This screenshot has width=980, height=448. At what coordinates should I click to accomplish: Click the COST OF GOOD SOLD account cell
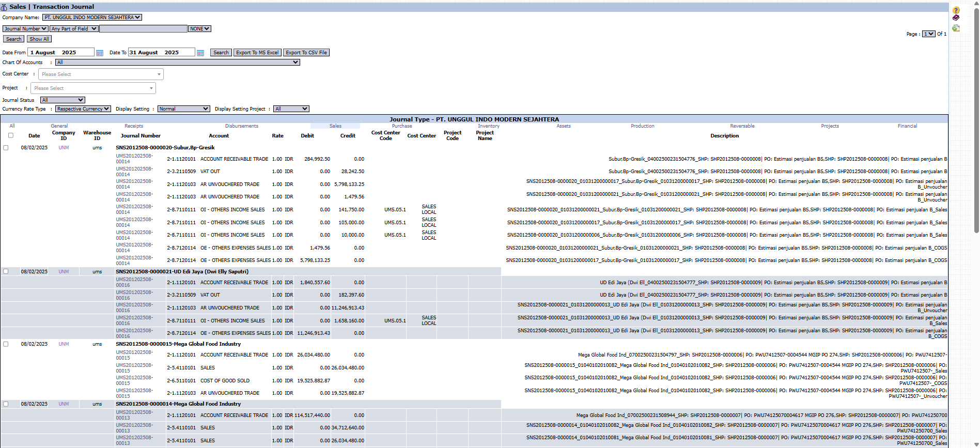coord(225,381)
